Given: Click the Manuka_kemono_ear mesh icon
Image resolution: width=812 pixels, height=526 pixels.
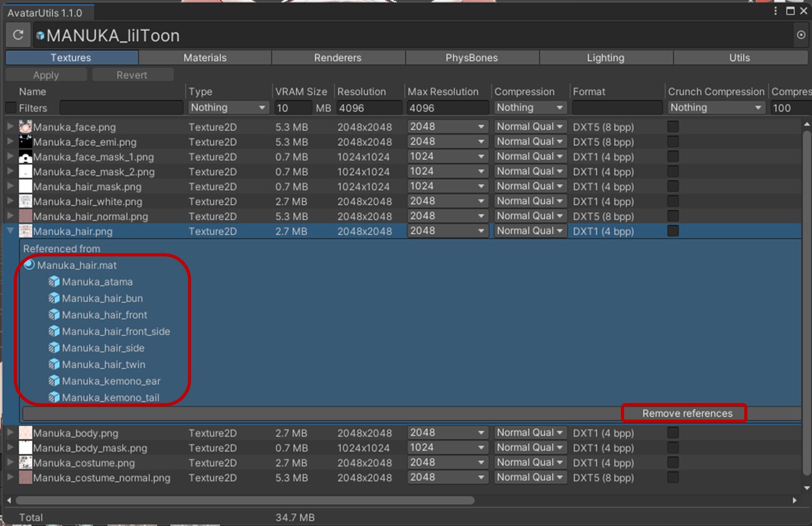Looking at the screenshot, I should (x=54, y=381).
